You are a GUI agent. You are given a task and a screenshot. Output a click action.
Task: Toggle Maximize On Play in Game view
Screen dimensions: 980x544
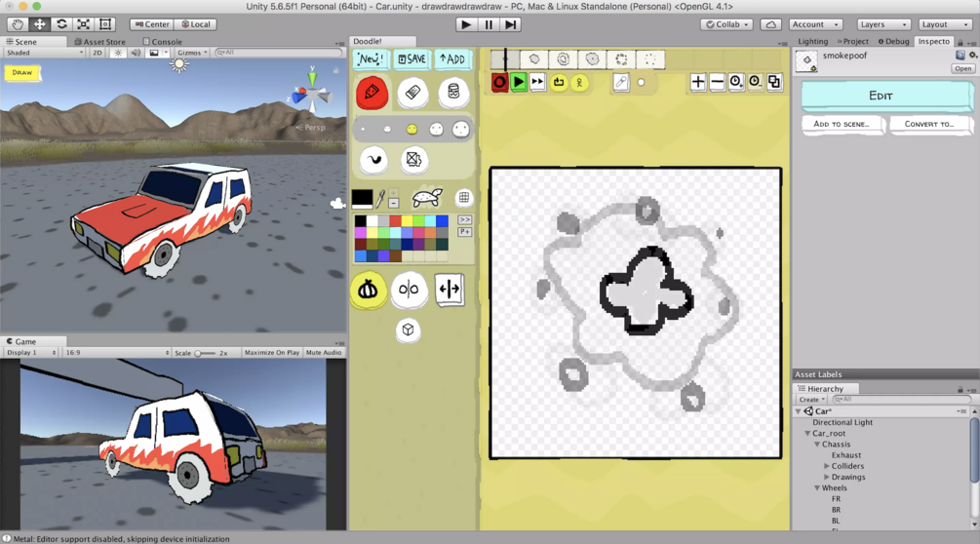(272, 353)
